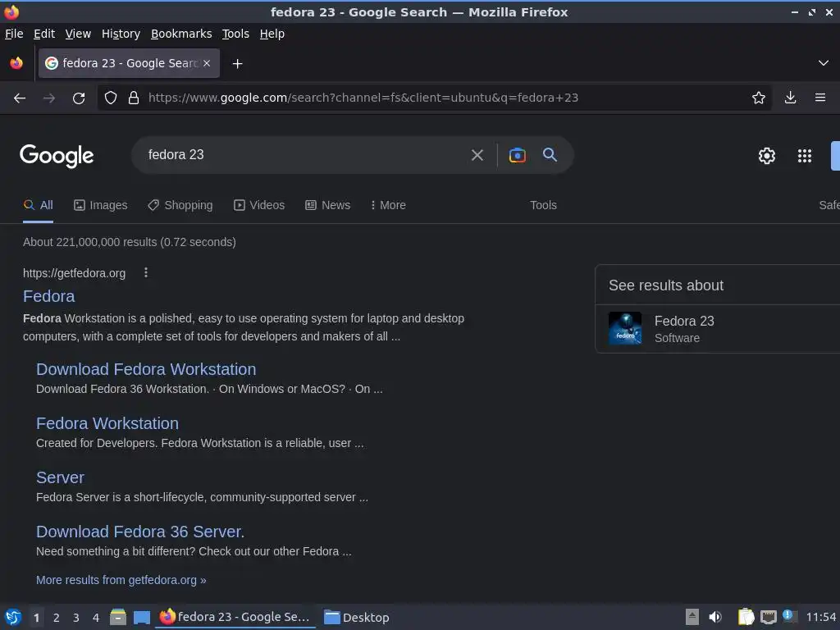
Task: Open the View menu
Action: coord(78,34)
